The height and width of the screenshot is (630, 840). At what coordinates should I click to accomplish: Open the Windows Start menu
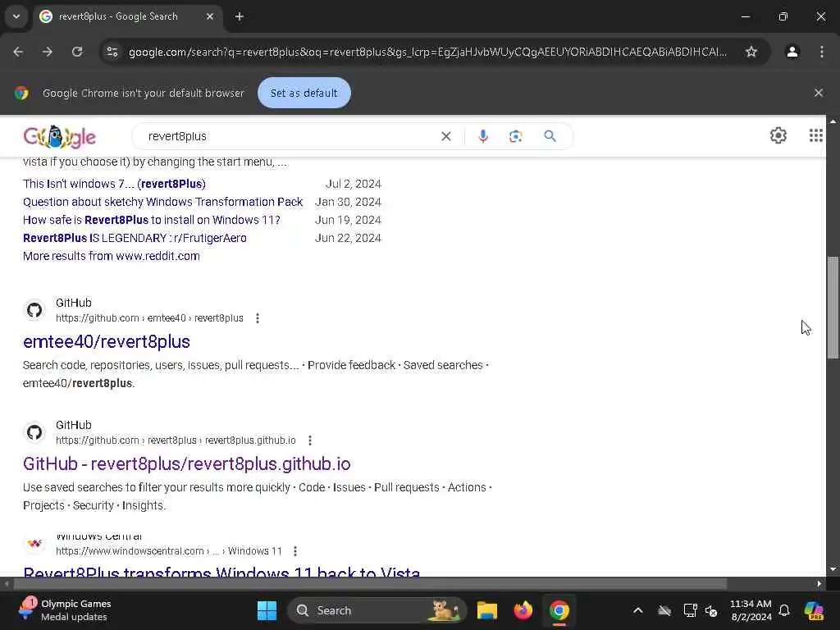267,610
